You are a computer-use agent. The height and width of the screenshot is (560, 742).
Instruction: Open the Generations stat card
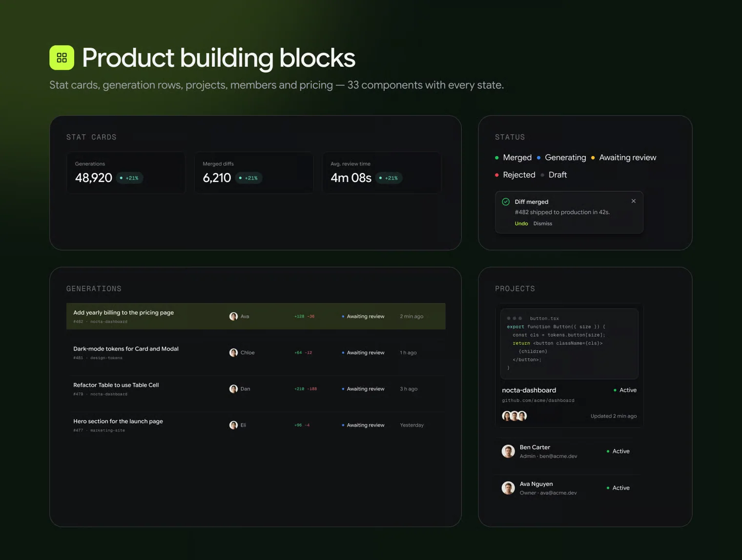(126, 173)
